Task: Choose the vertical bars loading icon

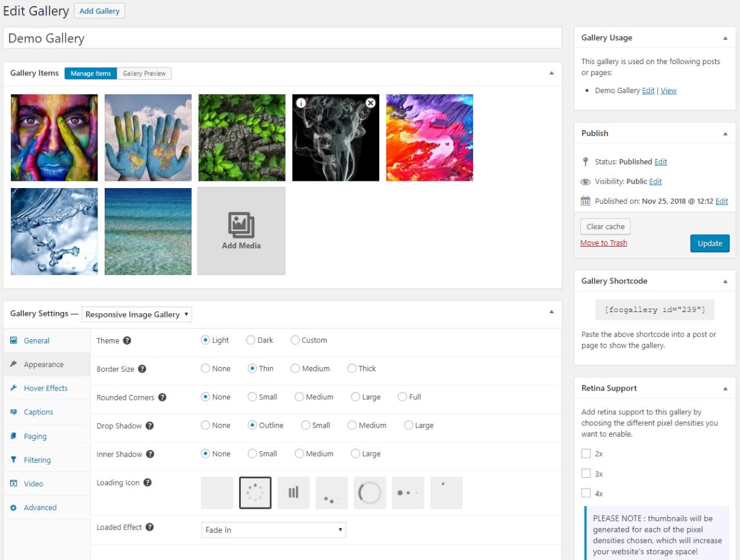Action: coord(293,493)
